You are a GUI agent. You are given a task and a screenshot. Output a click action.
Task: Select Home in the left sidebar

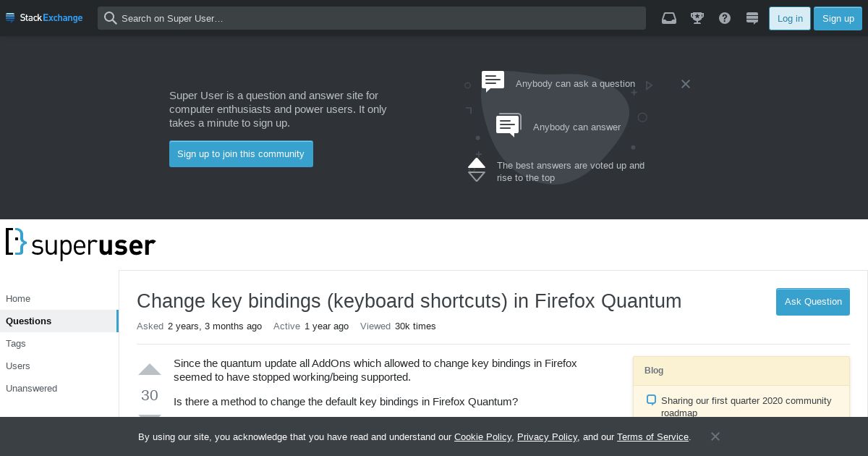click(18, 298)
